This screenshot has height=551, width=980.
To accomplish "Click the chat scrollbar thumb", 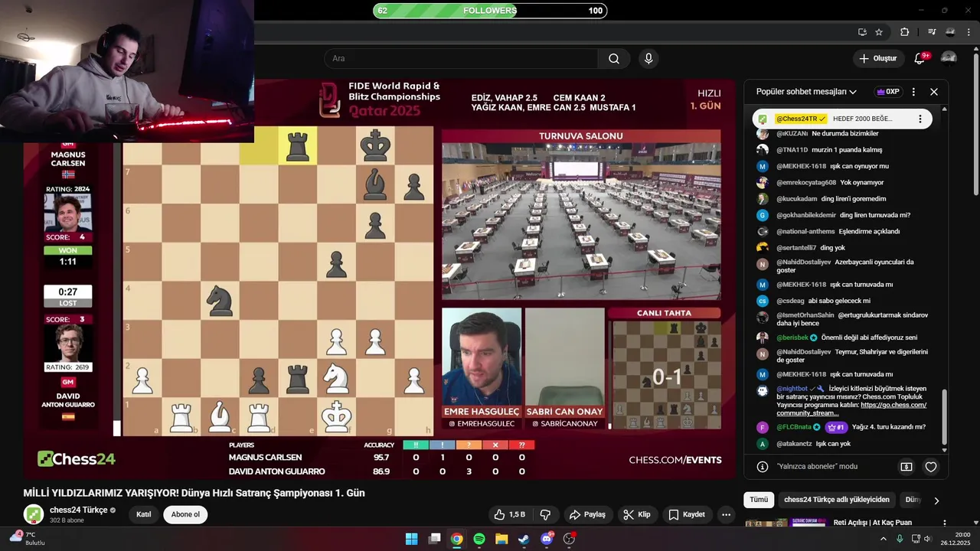I will coord(944,417).
